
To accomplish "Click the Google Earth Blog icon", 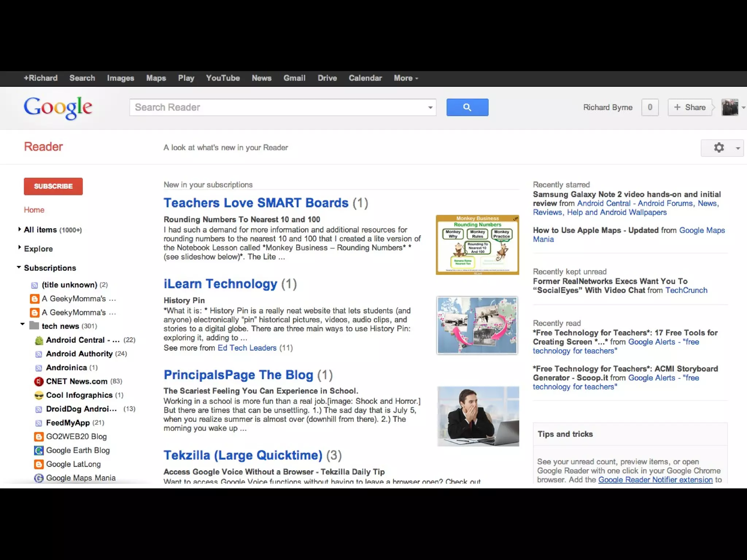I will click(39, 450).
